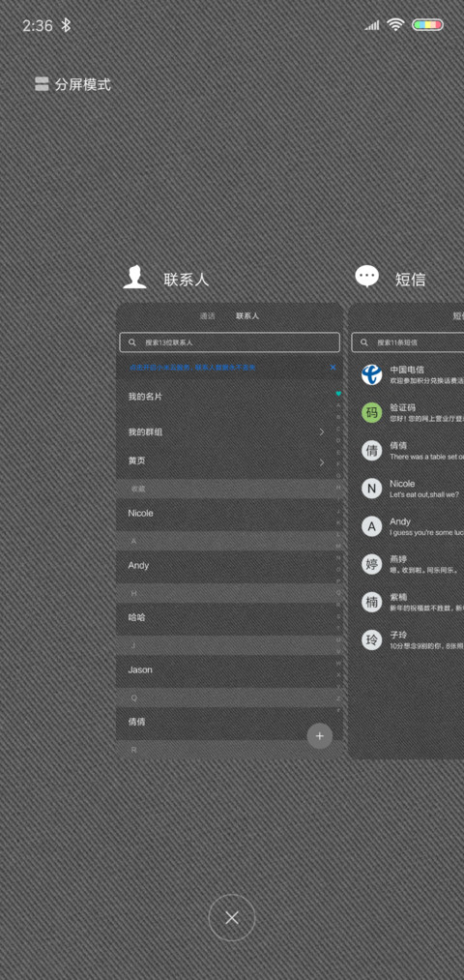The height and width of the screenshot is (980, 464).
Task: Tap the signal strength icon in status bar
Action: point(372,25)
